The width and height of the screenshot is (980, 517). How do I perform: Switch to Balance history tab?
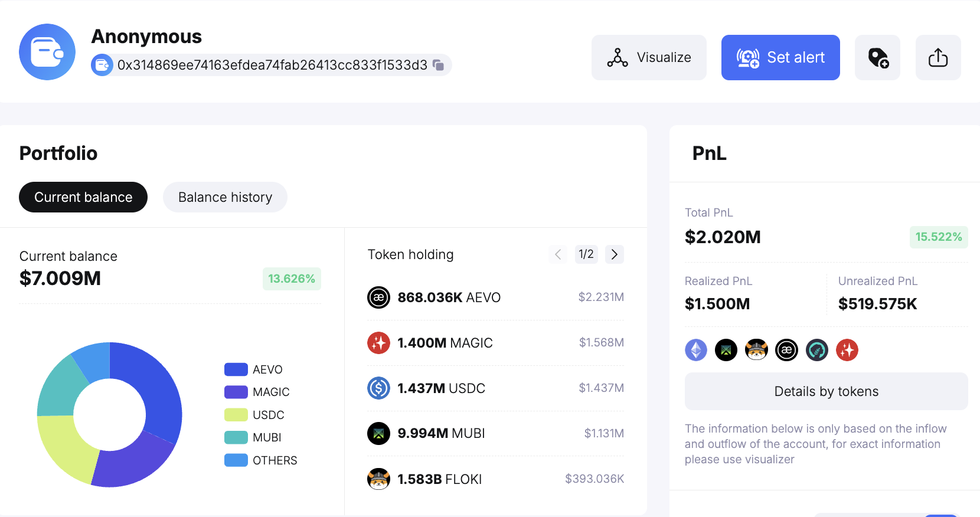pos(225,197)
